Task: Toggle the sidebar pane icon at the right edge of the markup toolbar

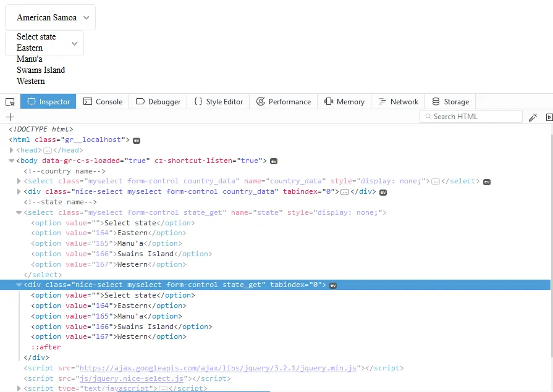Action: 549,117
